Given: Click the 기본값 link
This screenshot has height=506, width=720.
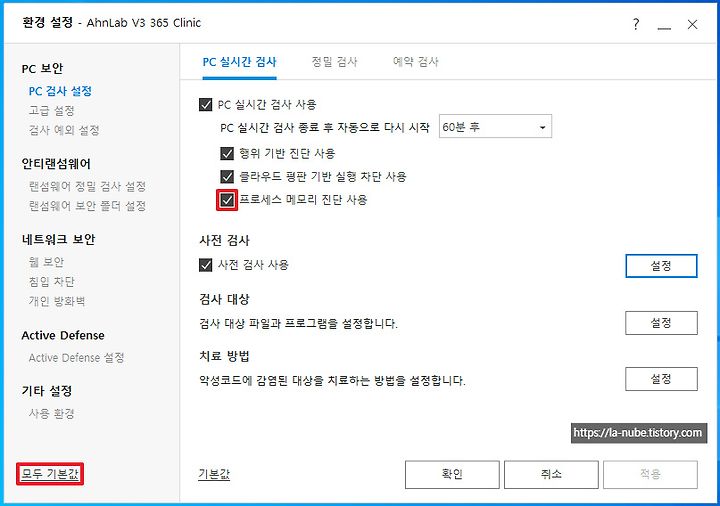Looking at the screenshot, I should click(214, 474).
